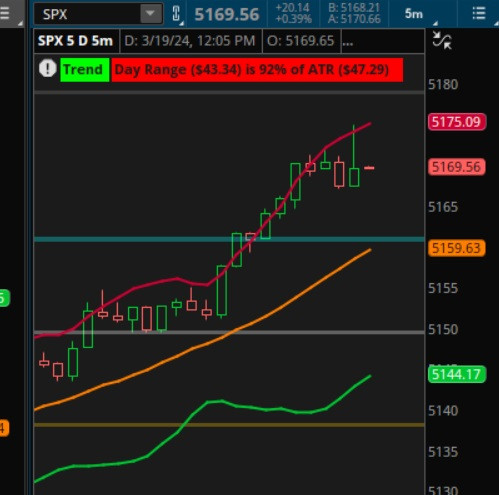The height and width of the screenshot is (495, 499).
Task: Click the 5165 price axis label
Action: [x=443, y=207]
